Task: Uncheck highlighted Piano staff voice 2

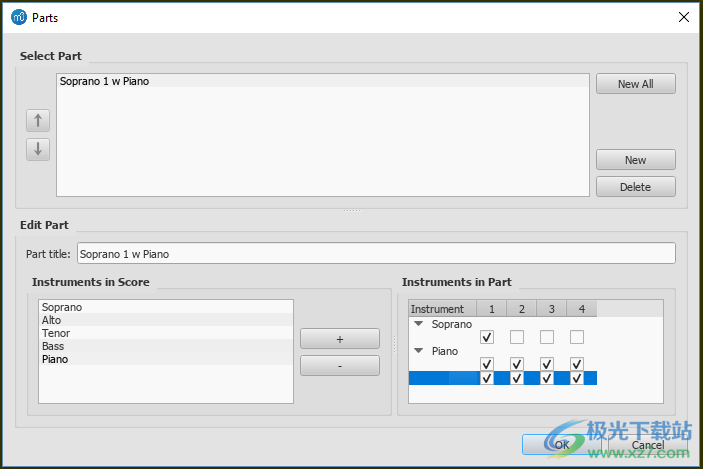Action: 517,378
